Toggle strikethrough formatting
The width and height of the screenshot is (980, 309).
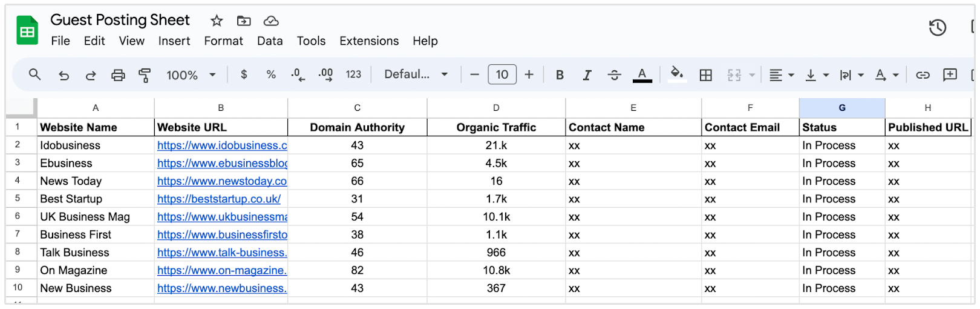click(614, 75)
